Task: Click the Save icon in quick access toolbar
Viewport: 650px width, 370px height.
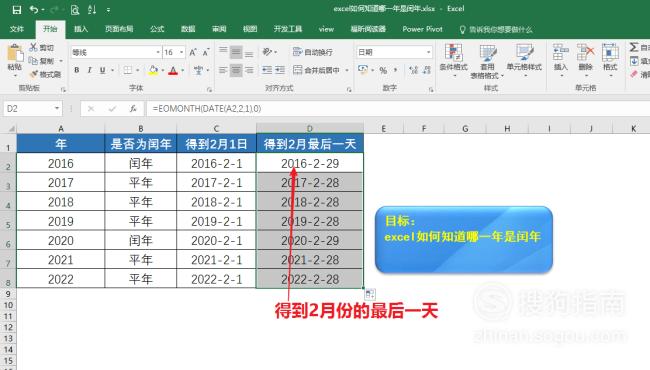Action: [17, 10]
